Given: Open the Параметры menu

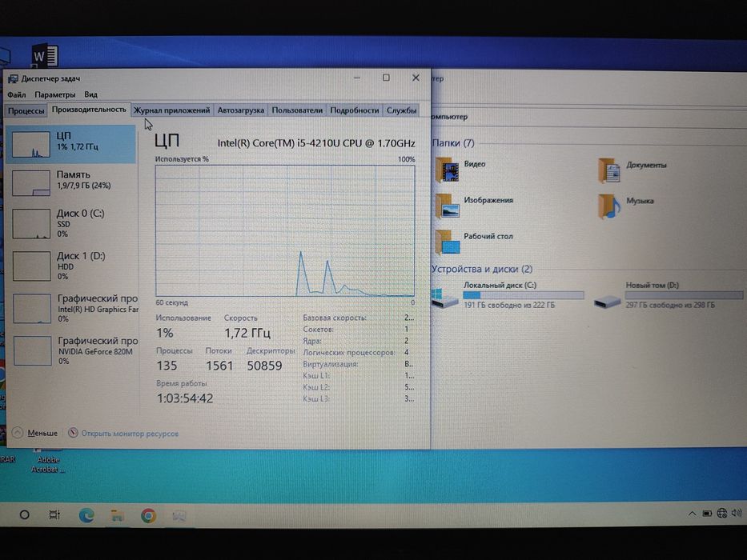Looking at the screenshot, I should (x=54, y=94).
